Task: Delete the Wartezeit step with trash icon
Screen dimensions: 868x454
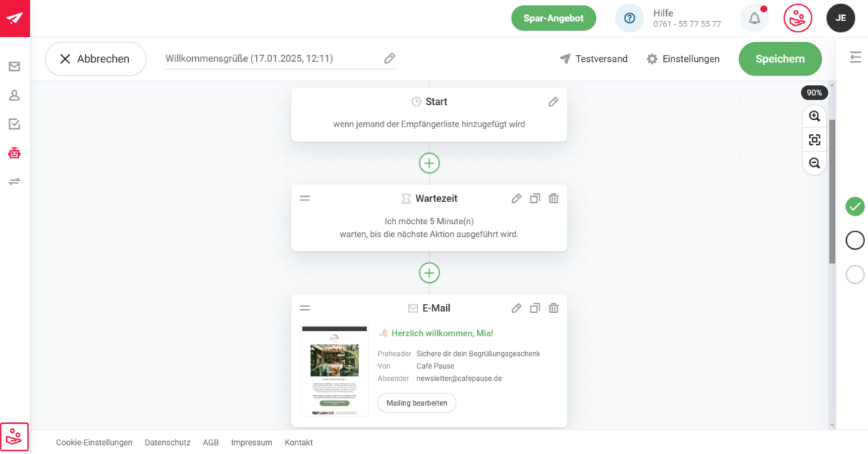Action: point(554,198)
